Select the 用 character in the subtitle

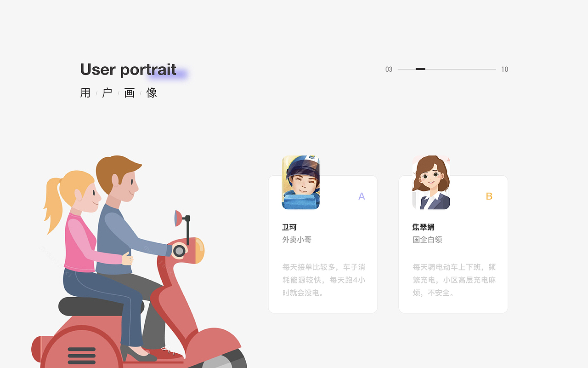(85, 92)
